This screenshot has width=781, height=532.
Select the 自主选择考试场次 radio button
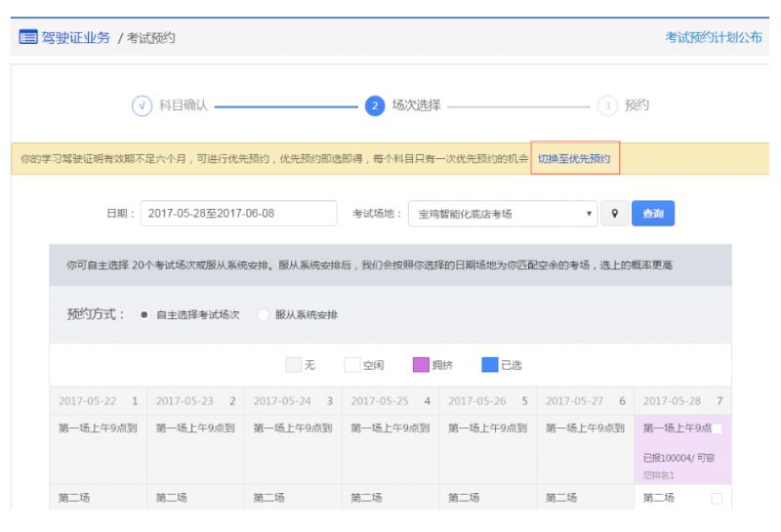(x=144, y=315)
